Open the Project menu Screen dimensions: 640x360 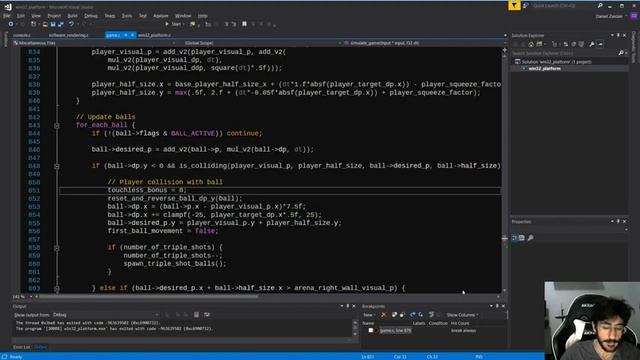click(x=54, y=16)
